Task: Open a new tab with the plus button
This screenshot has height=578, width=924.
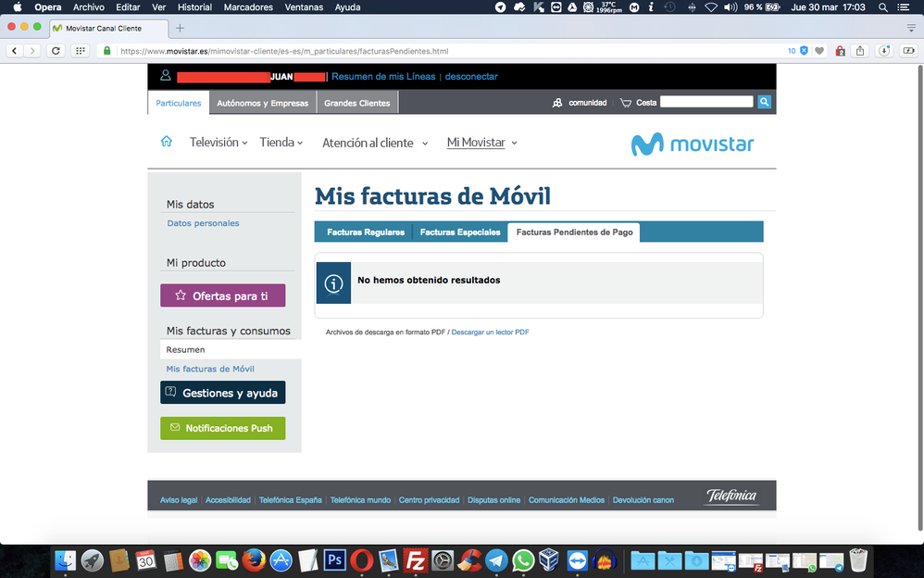Action: pyautogui.click(x=180, y=29)
